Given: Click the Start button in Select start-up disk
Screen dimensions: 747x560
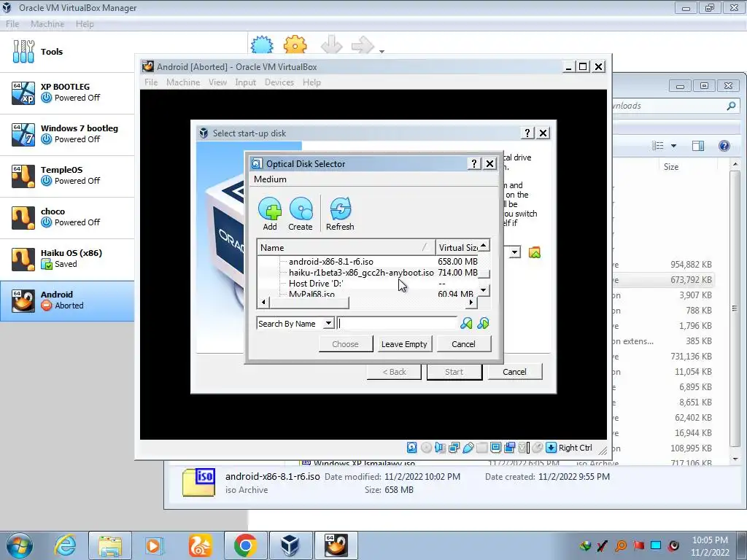Looking at the screenshot, I should point(454,372).
